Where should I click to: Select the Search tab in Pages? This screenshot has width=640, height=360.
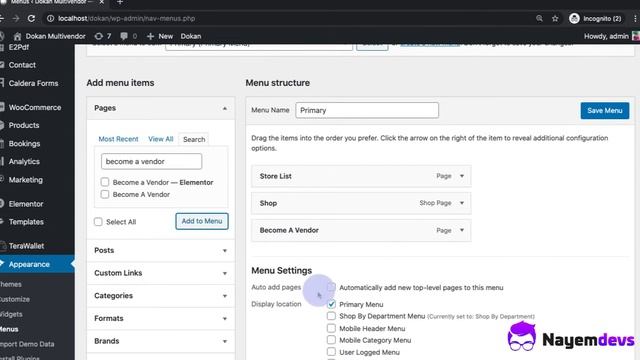194,139
